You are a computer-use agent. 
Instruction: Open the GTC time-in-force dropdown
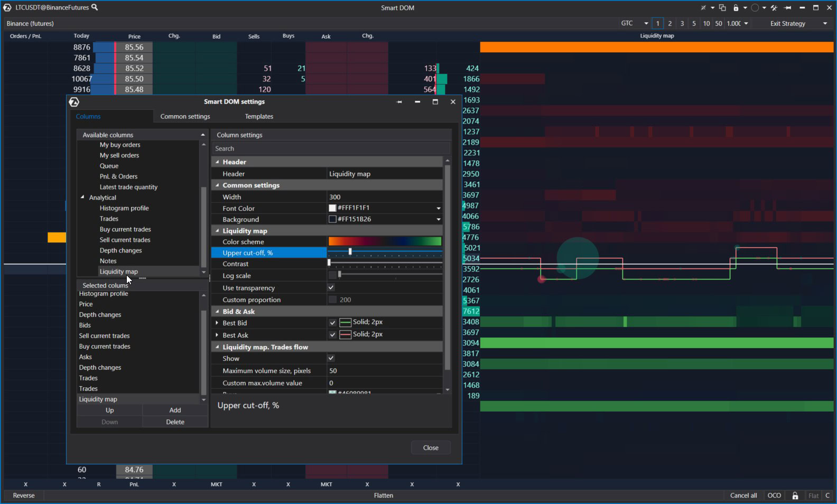(635, 24)
